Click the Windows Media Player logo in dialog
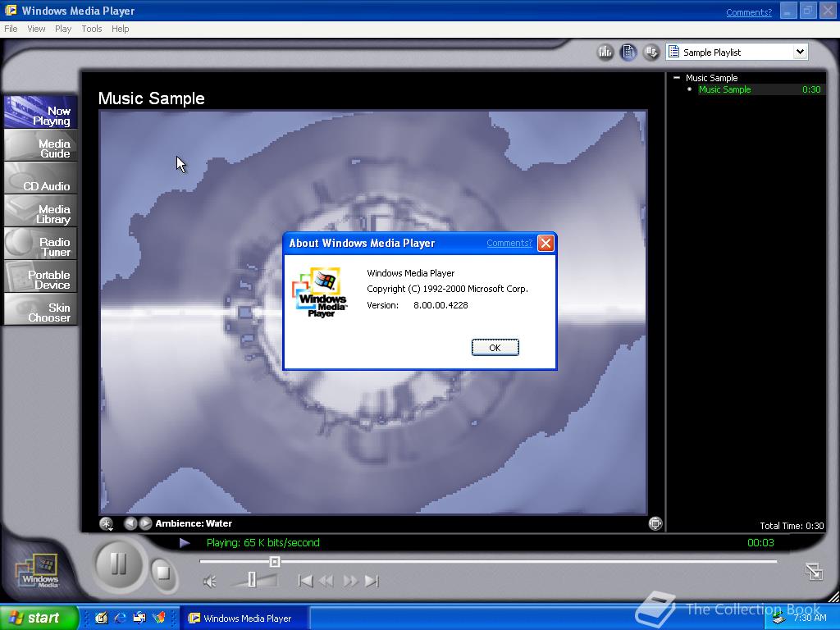This screenshot has height=630, width=840. (320, 293)
